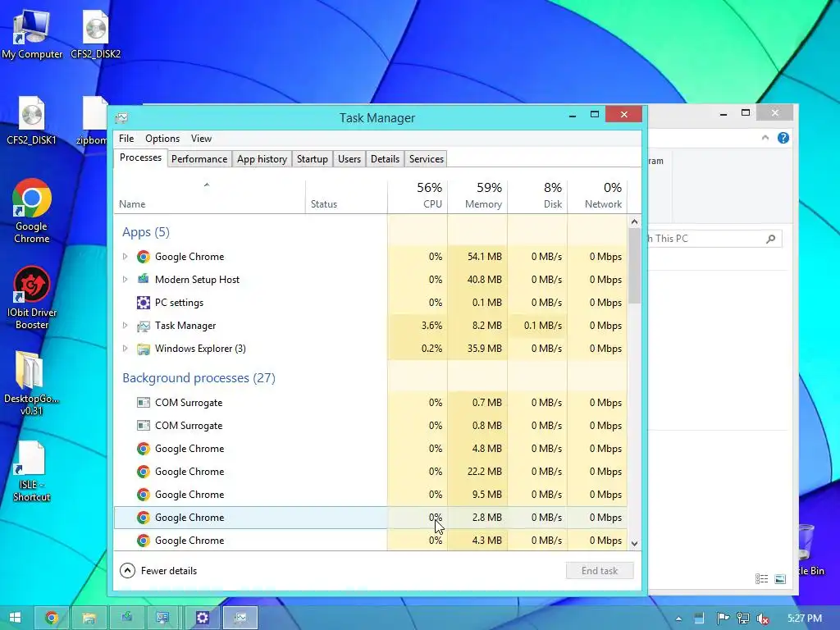840x630 pixels.
Task: Switch to the App history tab
Action: coord(262,159)
